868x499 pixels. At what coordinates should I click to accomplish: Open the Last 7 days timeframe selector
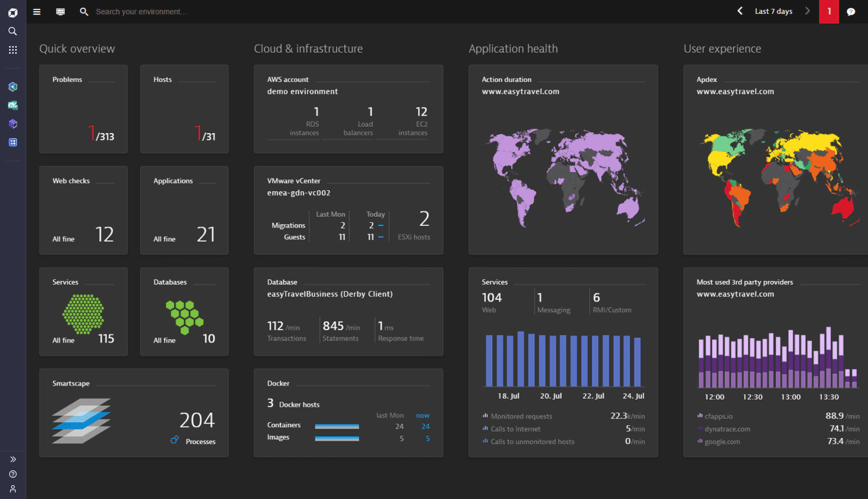(x=774, y=12)
